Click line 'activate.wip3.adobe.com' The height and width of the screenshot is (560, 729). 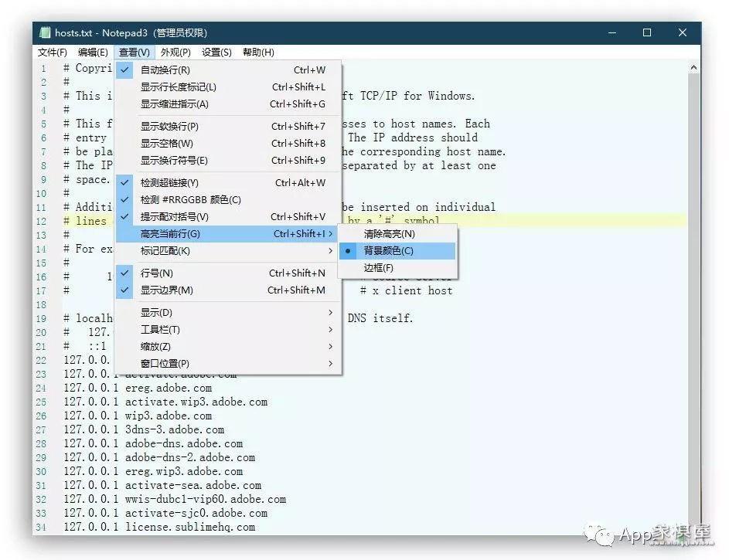tap(196, 402)
